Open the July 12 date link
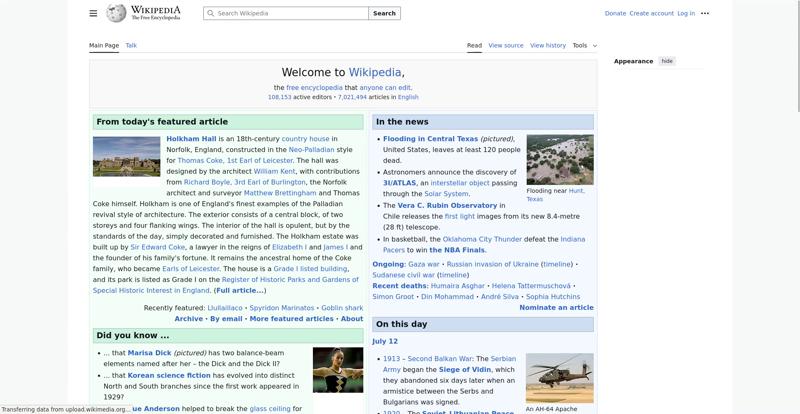 click(385, 342)
